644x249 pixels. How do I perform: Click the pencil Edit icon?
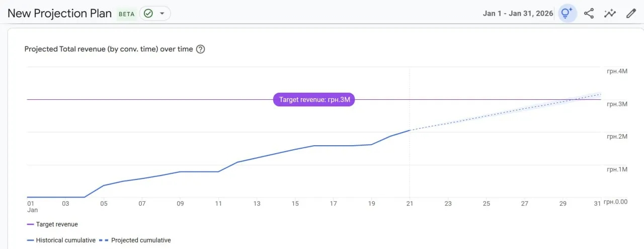631,14
